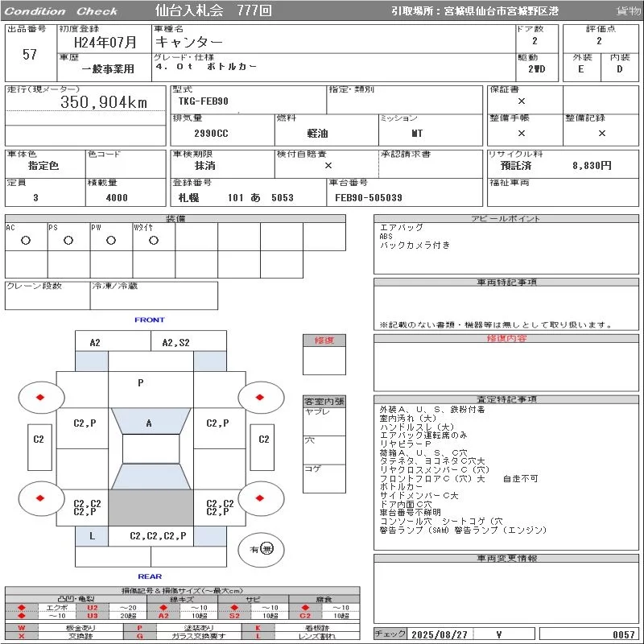This screenshot has height=644, width=644.
Task: Click the red diamond beside legend code U2
Action: tap(22, 608)
